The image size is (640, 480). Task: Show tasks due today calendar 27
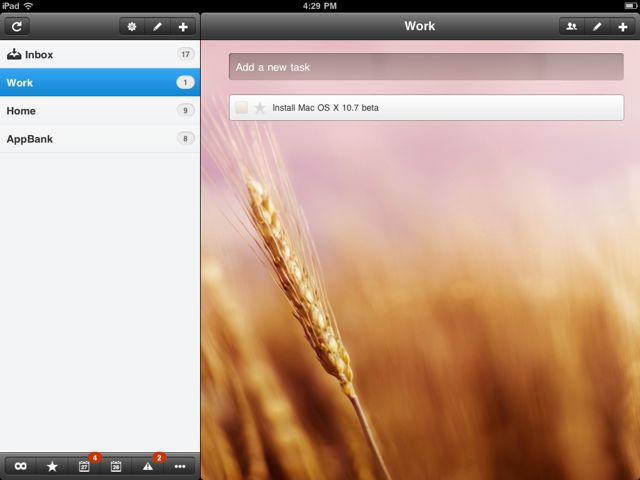pos(84,466)
